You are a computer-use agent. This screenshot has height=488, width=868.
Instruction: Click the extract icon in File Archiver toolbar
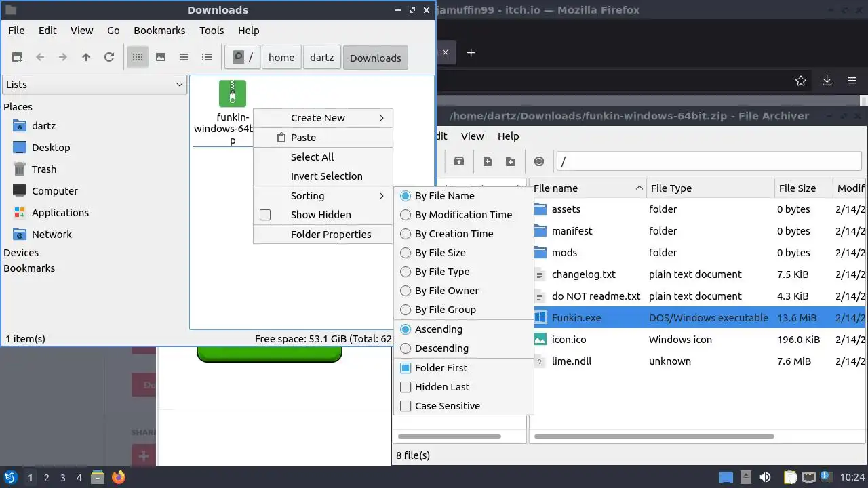459,161
